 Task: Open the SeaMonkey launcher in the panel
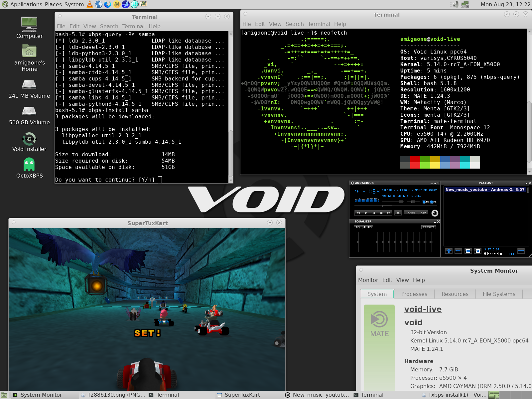126,4
